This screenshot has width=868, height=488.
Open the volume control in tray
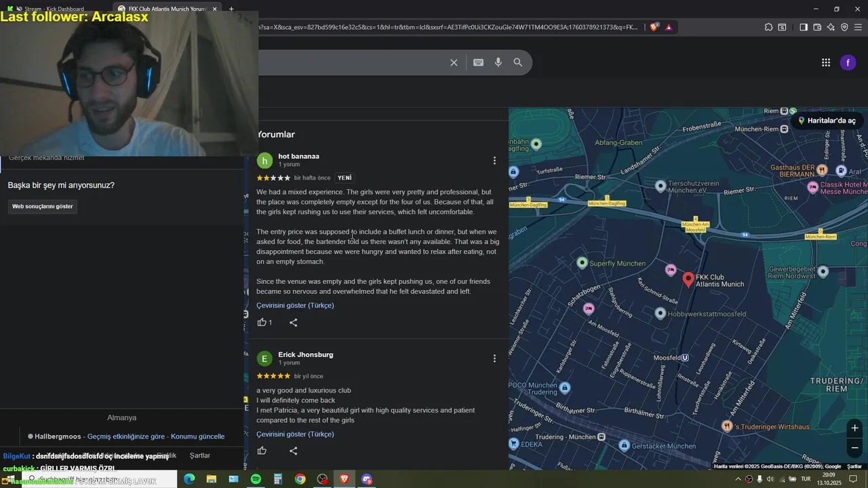pos(770,479)
